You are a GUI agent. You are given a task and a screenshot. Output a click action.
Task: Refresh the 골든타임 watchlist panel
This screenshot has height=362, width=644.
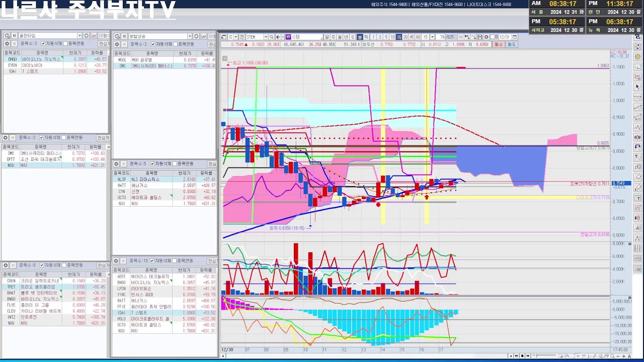coord(86,36)
